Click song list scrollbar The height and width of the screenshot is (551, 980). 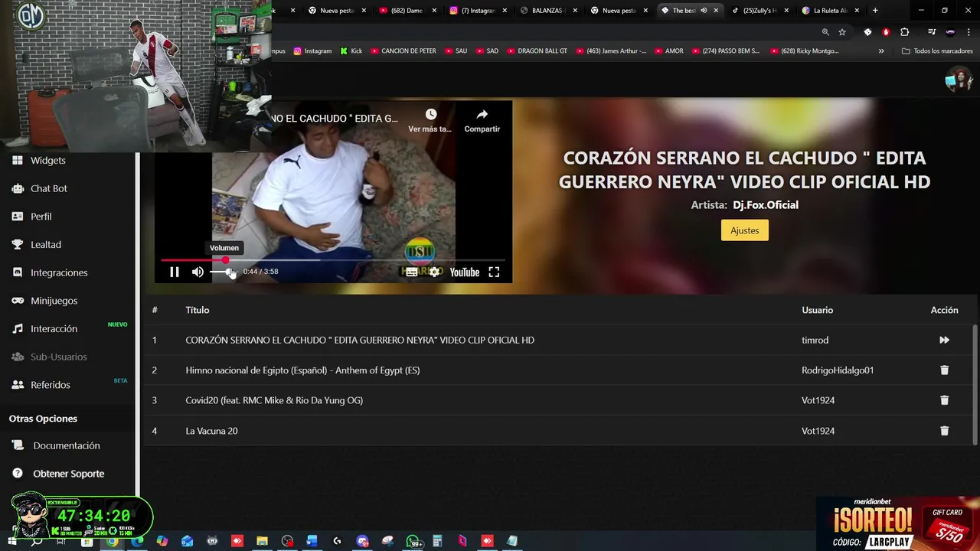coord(975,384)
